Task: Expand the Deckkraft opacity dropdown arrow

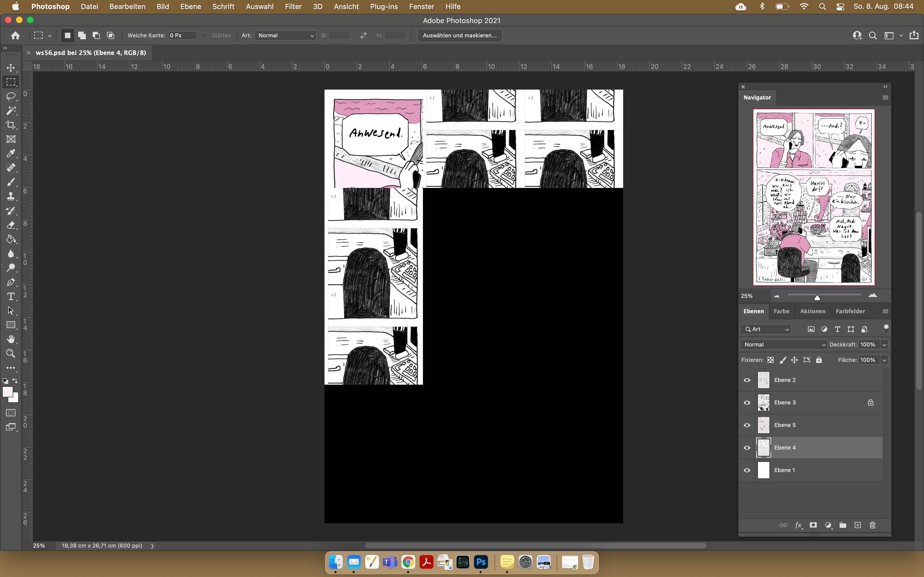Action: (x=884, y=345)
